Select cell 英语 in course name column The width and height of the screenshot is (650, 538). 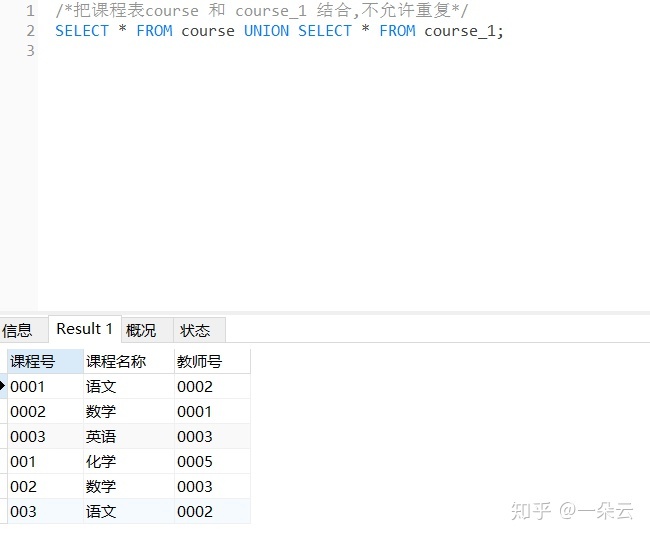point(129,436)
